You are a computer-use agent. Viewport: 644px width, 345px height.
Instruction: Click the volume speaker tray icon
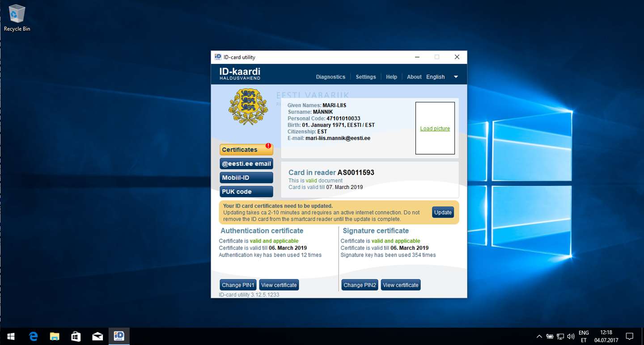click(571, 337)
